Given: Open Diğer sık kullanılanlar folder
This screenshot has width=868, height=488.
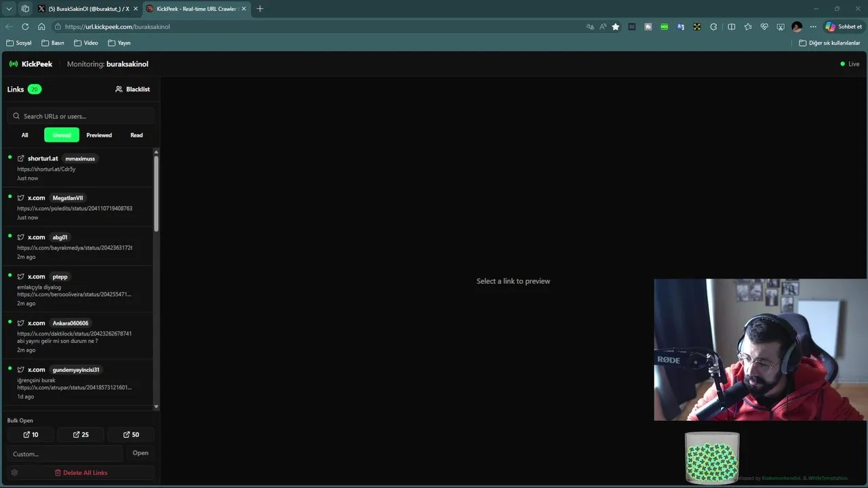Looking at the screenshot, I should tap(829, 43).
